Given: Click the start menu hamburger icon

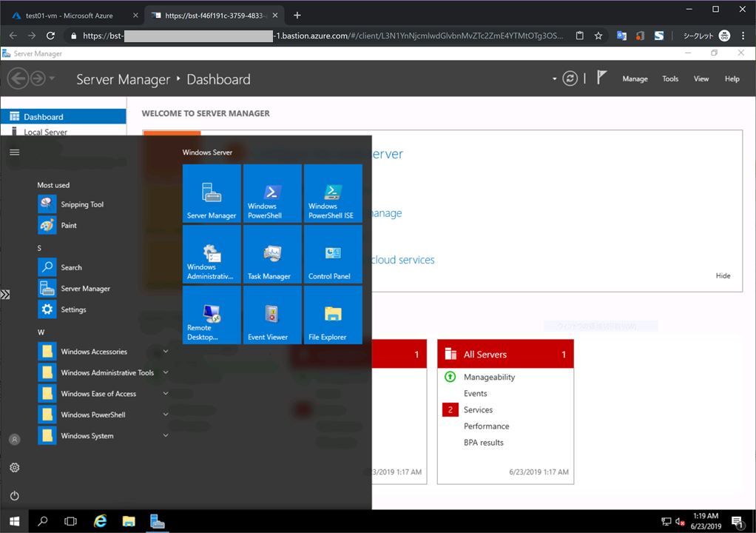Looking at the screenshot, I should click(15, 152).
